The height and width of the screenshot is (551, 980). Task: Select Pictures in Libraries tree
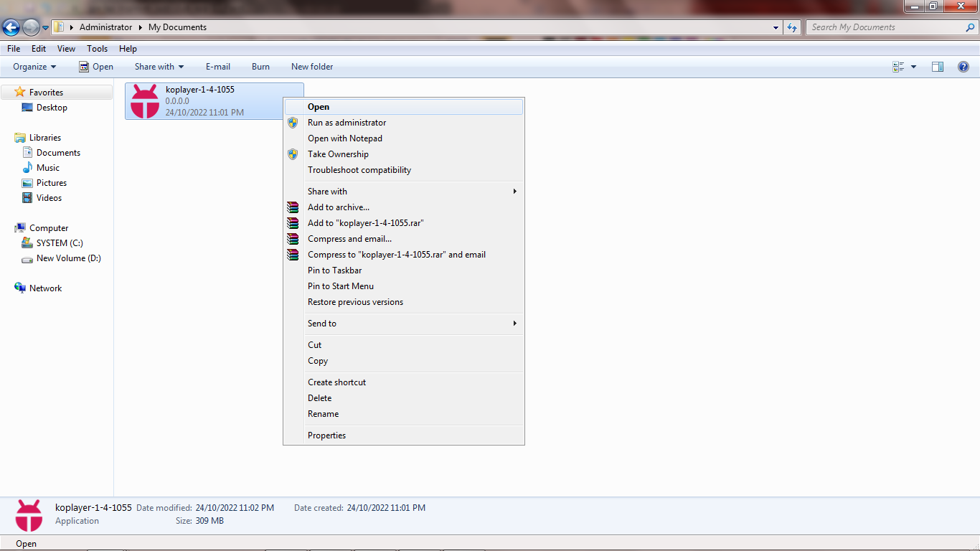coord(52,183)
